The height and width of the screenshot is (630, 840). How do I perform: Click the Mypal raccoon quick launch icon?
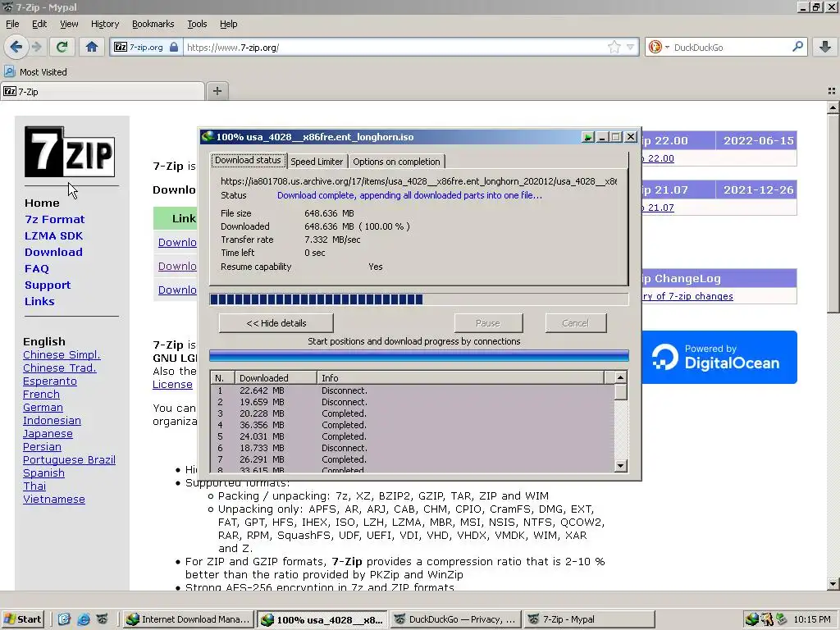click(x=102, y=619)
